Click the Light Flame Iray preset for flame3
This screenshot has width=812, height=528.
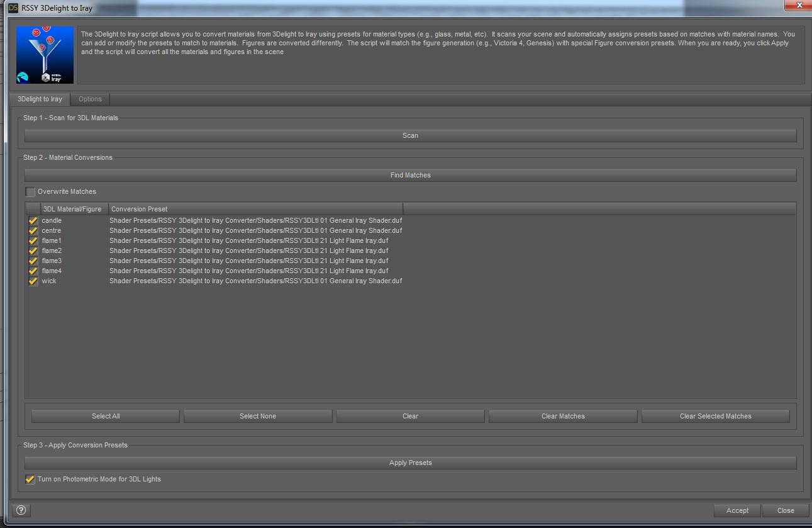click(249, 261)
